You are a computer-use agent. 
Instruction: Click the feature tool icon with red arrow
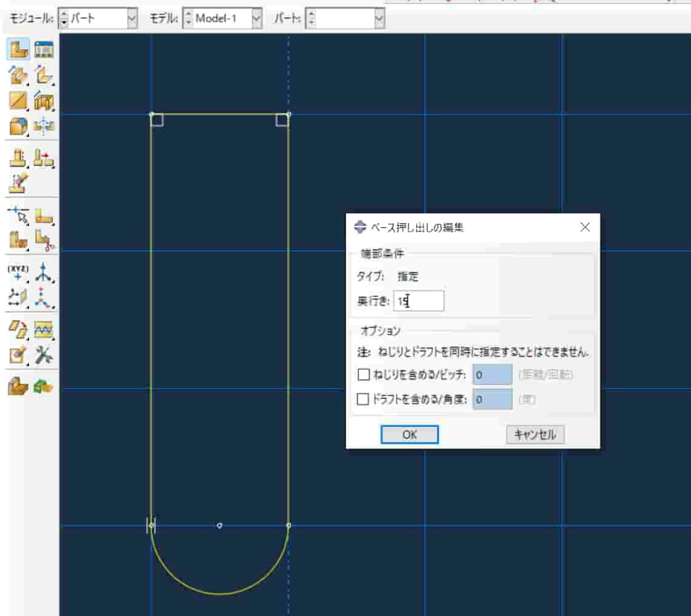tap(44, 158)
